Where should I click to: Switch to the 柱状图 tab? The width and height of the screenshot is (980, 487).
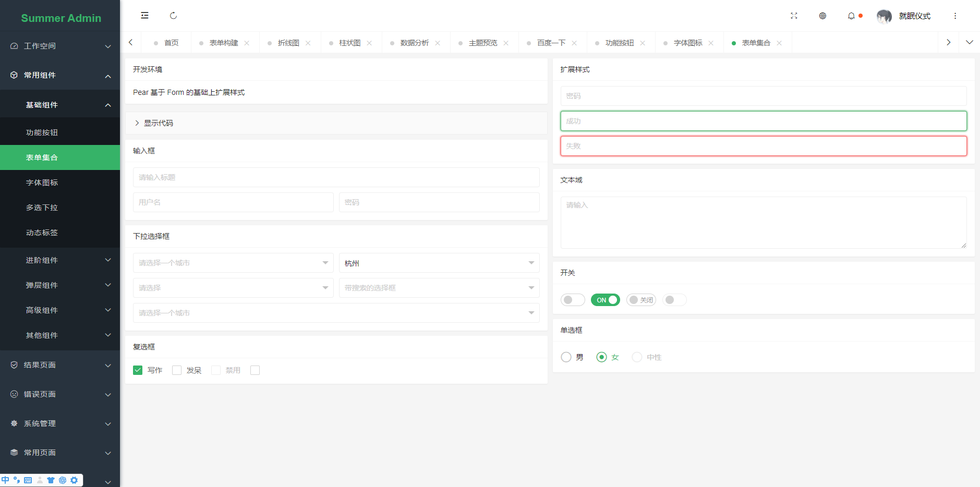tap(350, 42)
